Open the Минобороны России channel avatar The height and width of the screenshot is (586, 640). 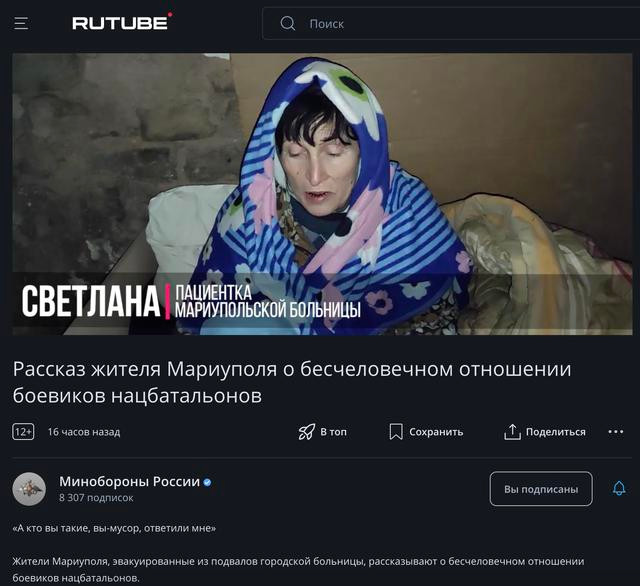click(29, 489)
